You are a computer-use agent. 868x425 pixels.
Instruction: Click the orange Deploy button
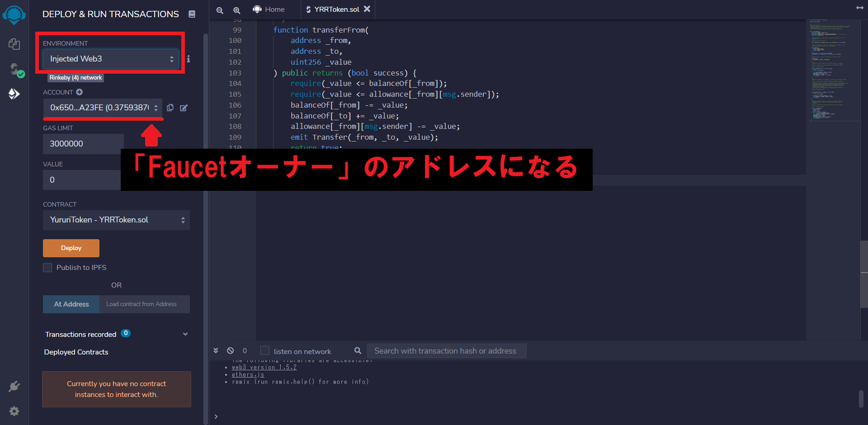71,248
